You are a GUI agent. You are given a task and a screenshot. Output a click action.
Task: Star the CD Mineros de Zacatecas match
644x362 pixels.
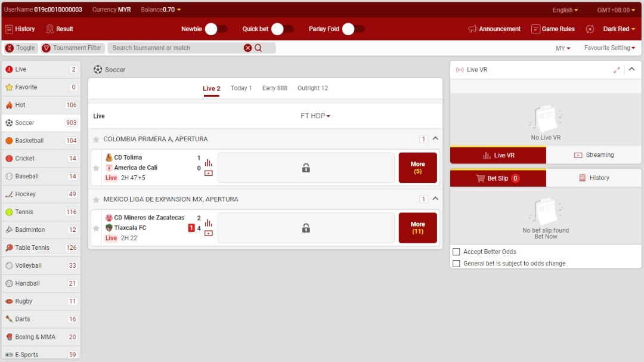[x=96, y=228]
